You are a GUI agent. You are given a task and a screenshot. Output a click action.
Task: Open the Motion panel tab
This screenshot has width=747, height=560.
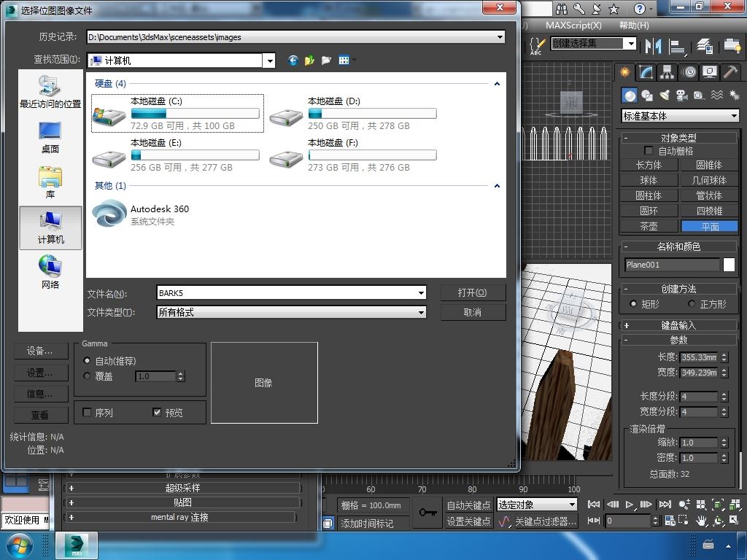tap(689, 72)
